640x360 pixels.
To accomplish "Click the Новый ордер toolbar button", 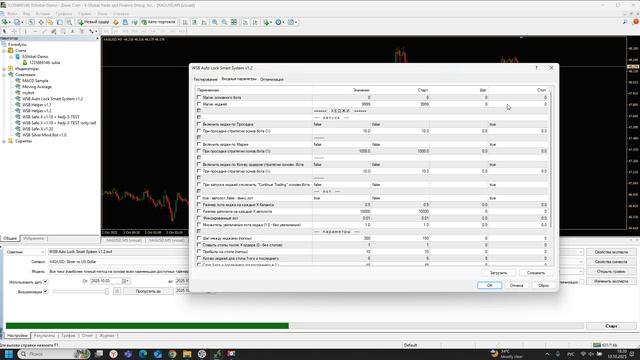I will point(93,22).
